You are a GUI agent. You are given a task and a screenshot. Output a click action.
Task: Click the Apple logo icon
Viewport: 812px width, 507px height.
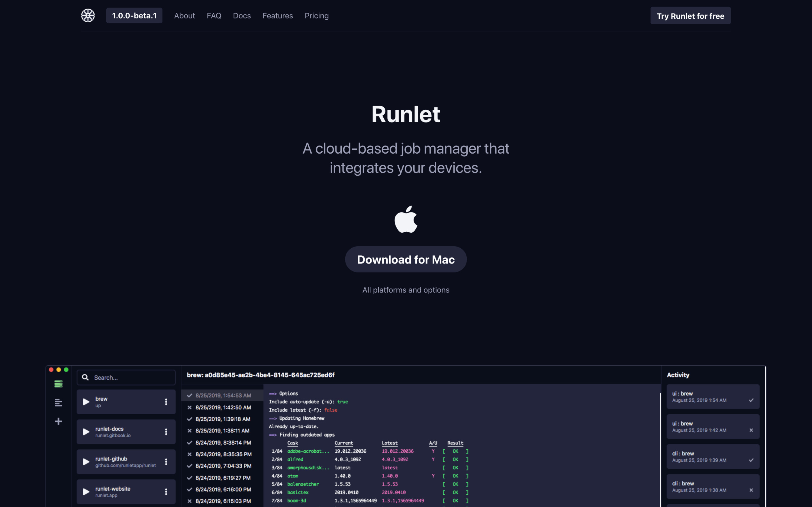pos(406,219)
